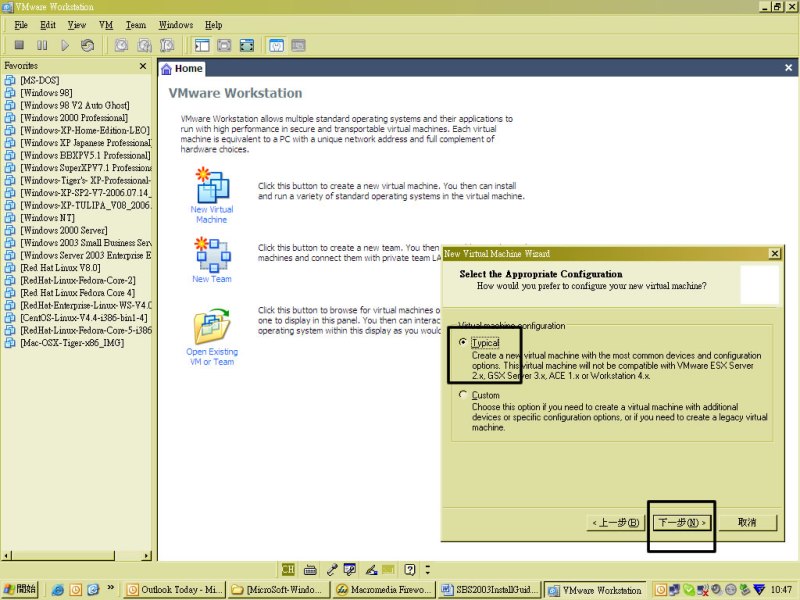Select [RedHat-Linux-Fedora-Core-2] favorite
The width and height of the screenshot is (800, 600).
[x=78, y=280]
